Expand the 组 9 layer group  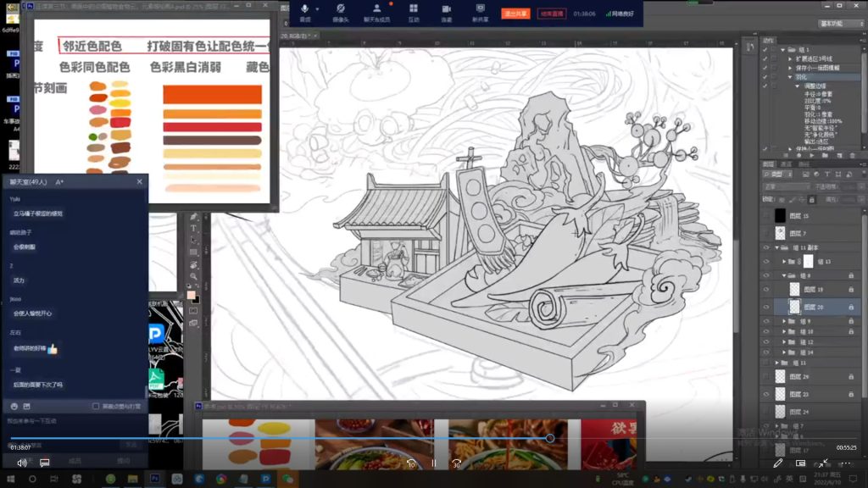click(x=785, y=322)
